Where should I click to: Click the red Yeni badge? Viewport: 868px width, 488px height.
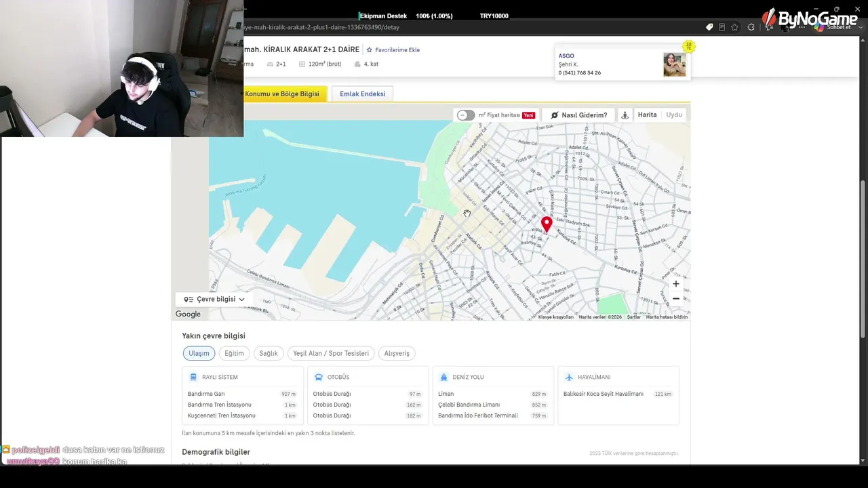(528, 115)
